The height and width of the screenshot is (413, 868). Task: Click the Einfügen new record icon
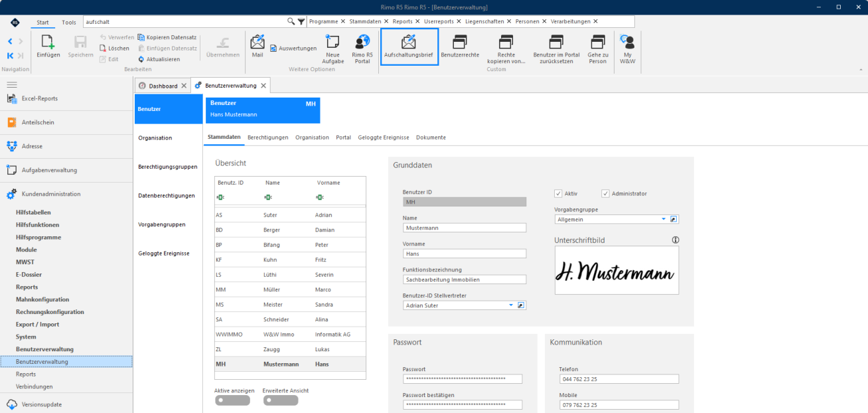pos(48,42)
